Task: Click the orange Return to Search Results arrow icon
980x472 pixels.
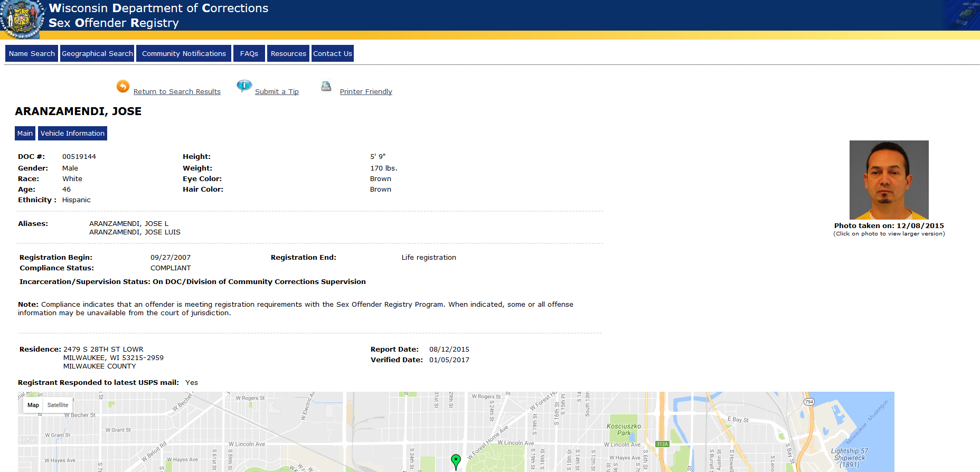Action: click(x=123, y=86)
